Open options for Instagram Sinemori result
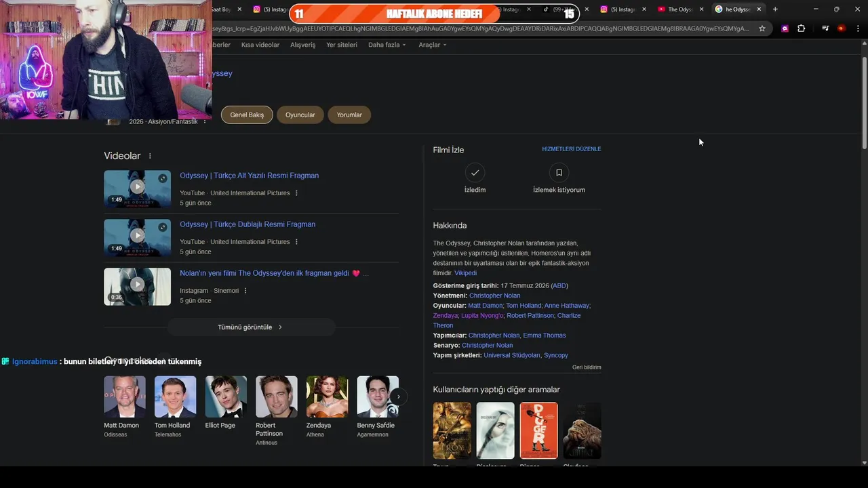The height and width of the screenshot is (488, 868). [x=245, y=291]
